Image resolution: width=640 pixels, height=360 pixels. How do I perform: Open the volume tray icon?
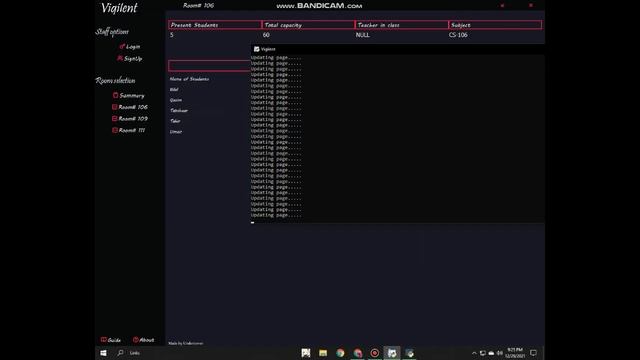tap(500, 353)
